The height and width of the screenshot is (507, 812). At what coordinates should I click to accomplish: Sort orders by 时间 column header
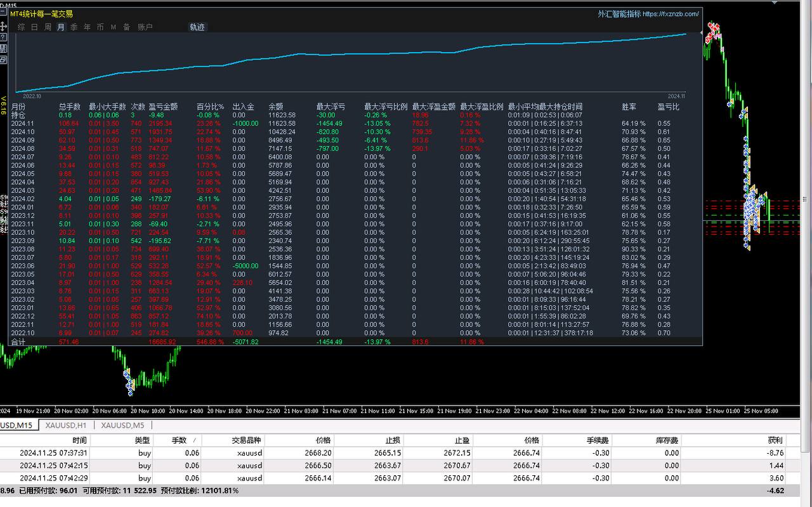coord(80,440)
